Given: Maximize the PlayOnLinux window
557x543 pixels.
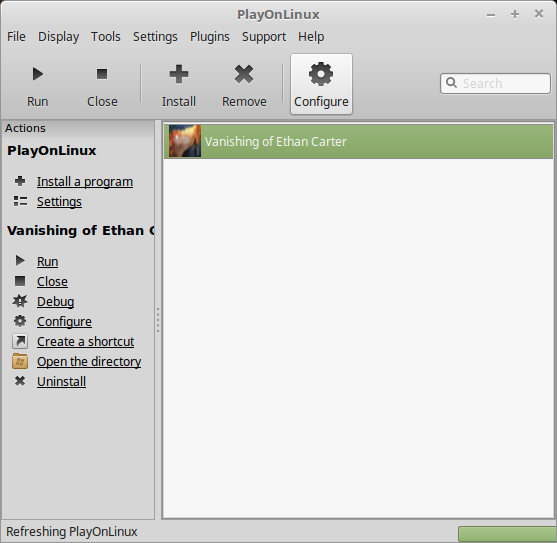Looking at the screenshot, I should [515, 14].
